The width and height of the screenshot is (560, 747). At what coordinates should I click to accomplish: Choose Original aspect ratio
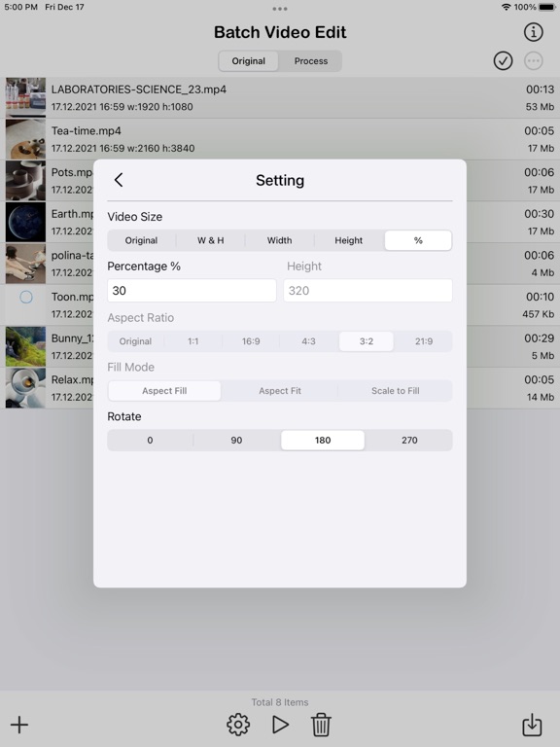tap(136, 341)
